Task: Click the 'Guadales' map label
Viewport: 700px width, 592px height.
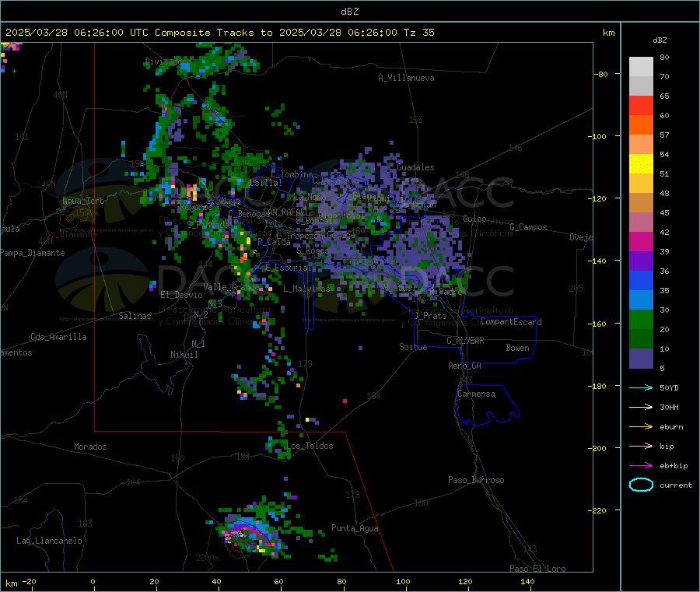Action: 415,167
